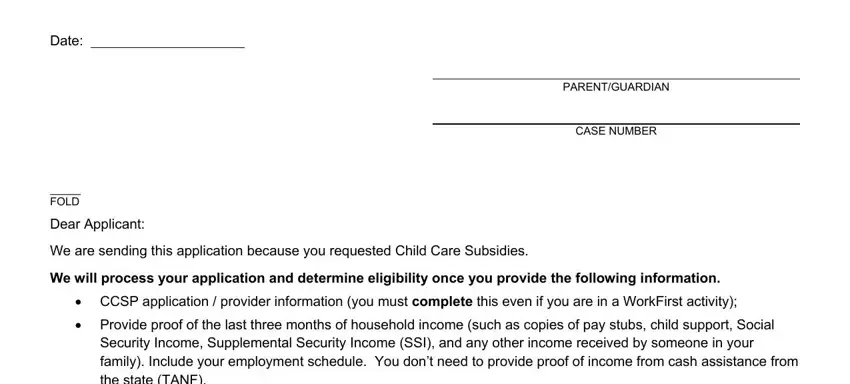Click the bold word "complete"
The height and width of the screenshot is (384, 850).
[x=442, y=302]
